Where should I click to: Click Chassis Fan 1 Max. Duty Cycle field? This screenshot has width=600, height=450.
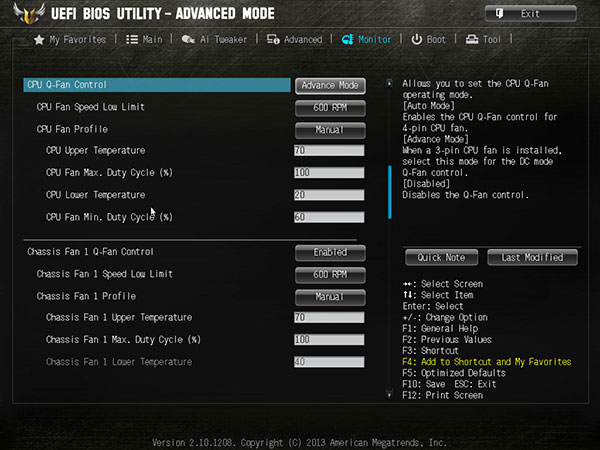pyautogui.click(x=329, y=339)
